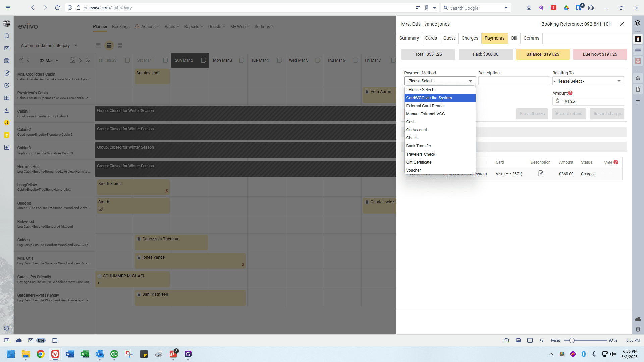Open the edit note icon in left sidebar

(7, 73)
